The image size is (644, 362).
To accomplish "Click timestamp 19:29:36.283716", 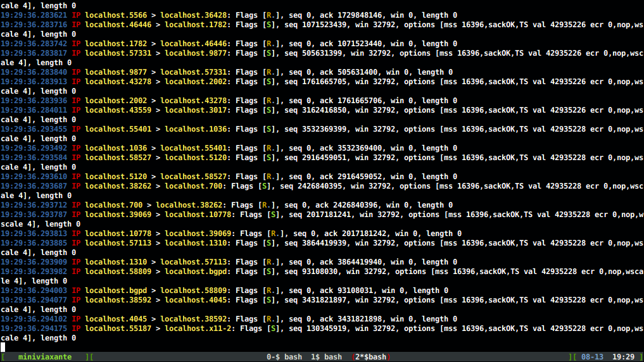I will click(34, 25).
